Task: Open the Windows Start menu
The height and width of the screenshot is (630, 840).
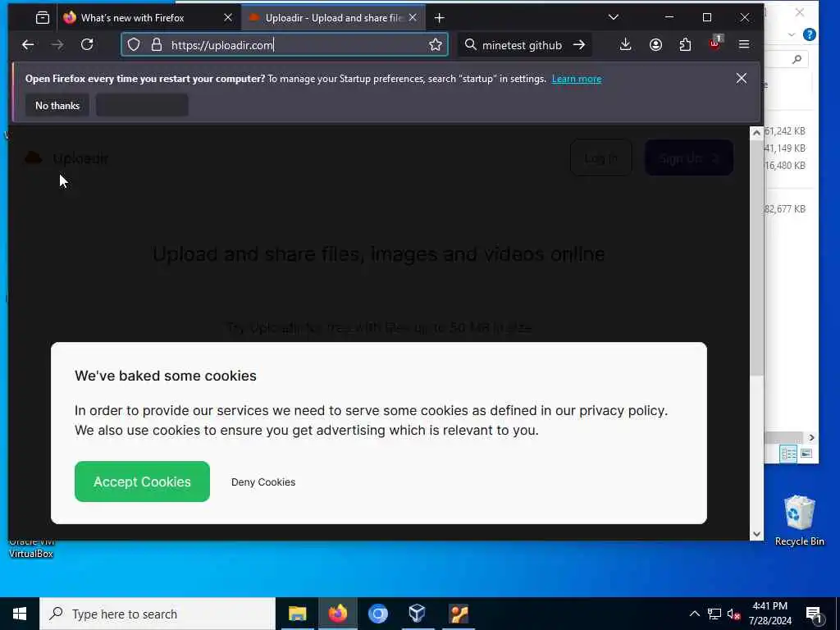Action: tap(20, 614)
